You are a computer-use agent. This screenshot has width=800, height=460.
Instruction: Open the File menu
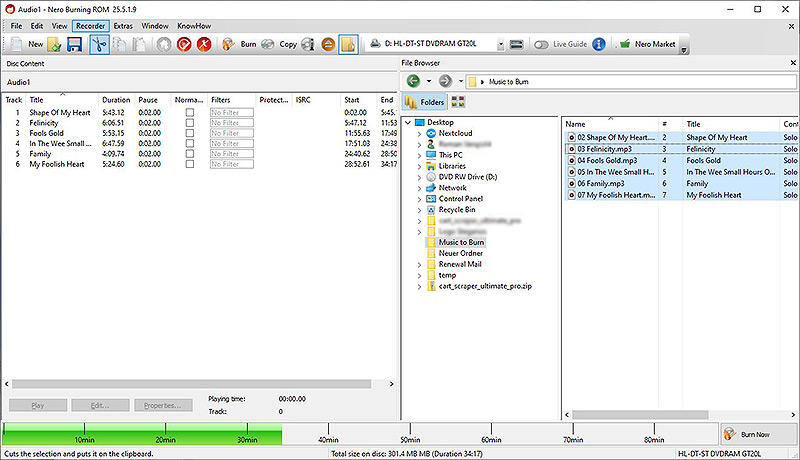(x=16, y=25)
